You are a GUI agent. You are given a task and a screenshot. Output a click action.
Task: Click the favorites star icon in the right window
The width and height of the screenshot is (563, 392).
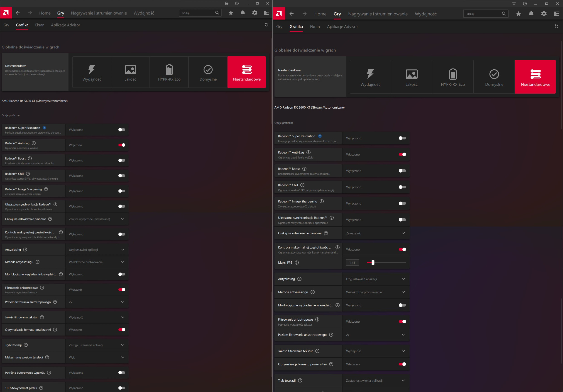pyautogui.click(x=518, y=14)
